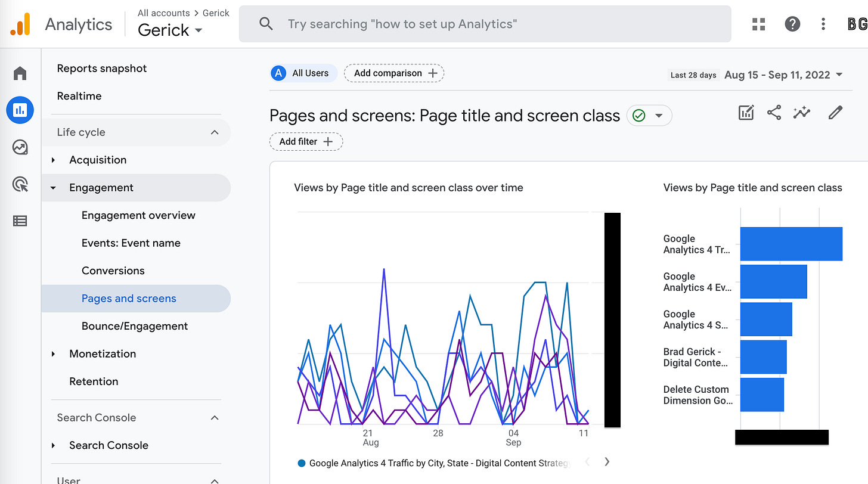
Task: Click the help question mark icon
Action: tap(792, 23)
